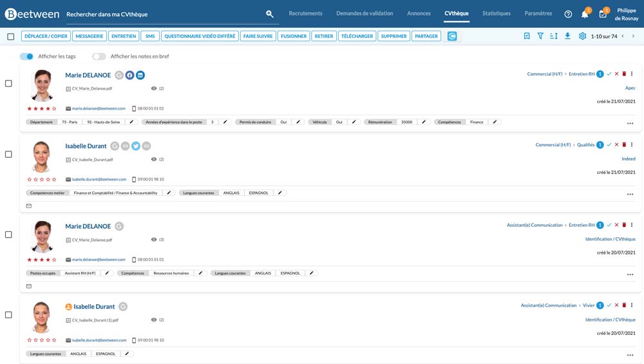Image resolution: width=644 pixels, height=364 pixels.
Task: Click the DÉPLACER / COPIER button
Action: (46, 36)
